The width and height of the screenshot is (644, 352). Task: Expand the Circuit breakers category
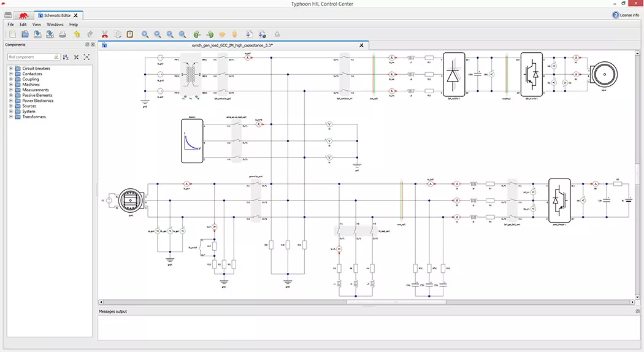tap(11, 68)
